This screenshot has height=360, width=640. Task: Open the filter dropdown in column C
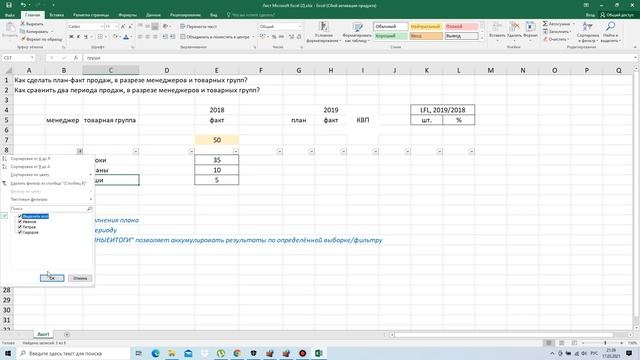[136, 151]
